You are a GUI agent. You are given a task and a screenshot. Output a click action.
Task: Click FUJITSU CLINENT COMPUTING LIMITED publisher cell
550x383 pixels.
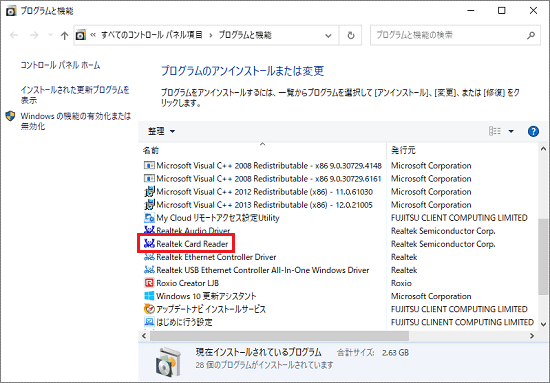(x=462, y=322)
